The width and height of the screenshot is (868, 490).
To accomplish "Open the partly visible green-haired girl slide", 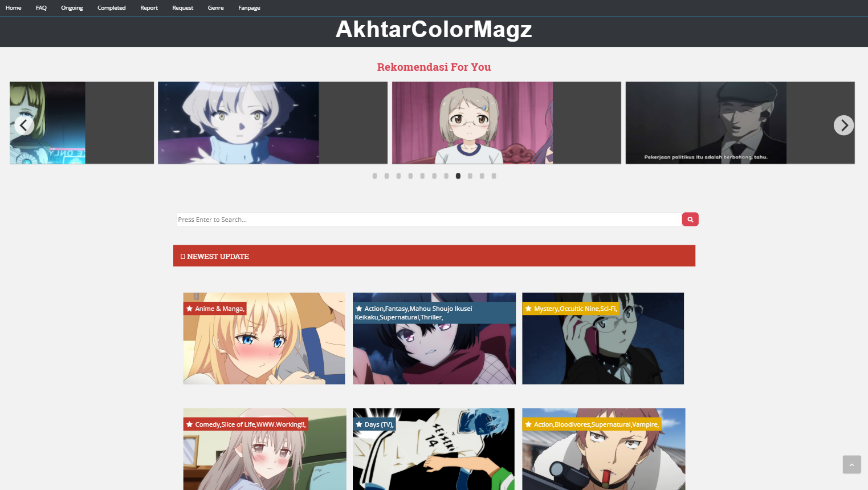I will pyautogui.click(x=81, y=123).
